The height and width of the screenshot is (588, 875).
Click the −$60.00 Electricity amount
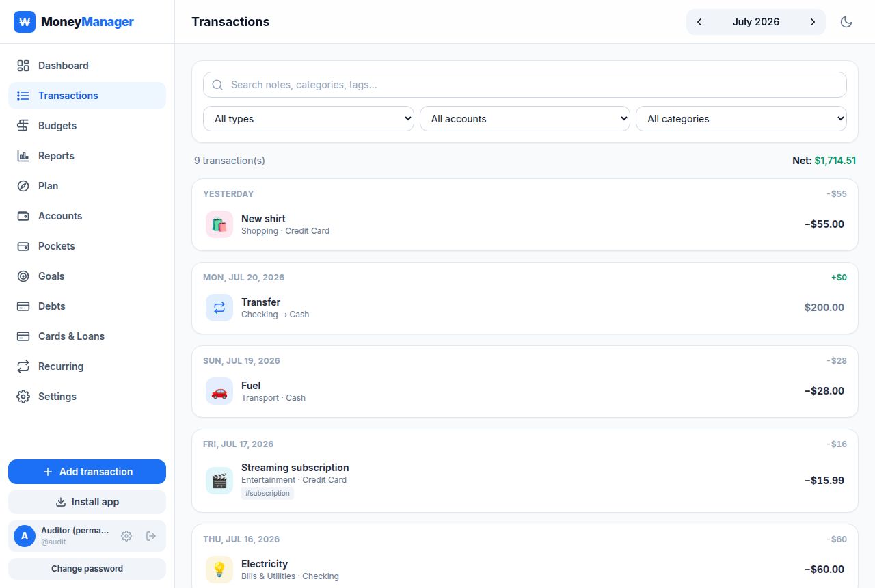(824, 570)
